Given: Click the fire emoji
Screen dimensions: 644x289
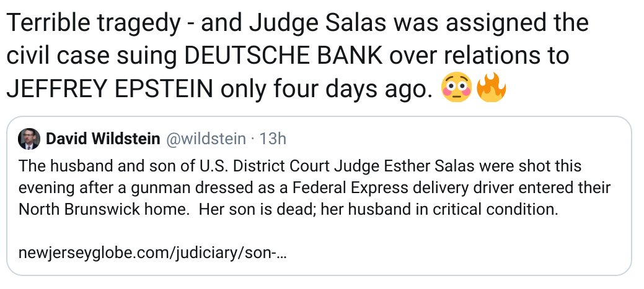Looking at the screenshot, I should pos(491,90).
